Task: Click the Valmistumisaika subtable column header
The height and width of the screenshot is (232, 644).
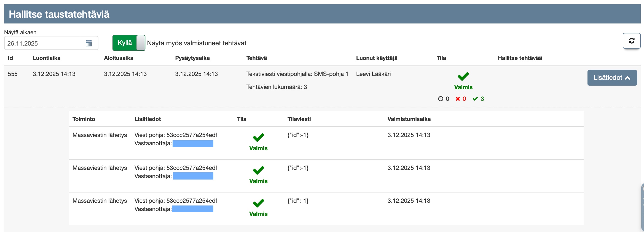Action: coord(409,119)
